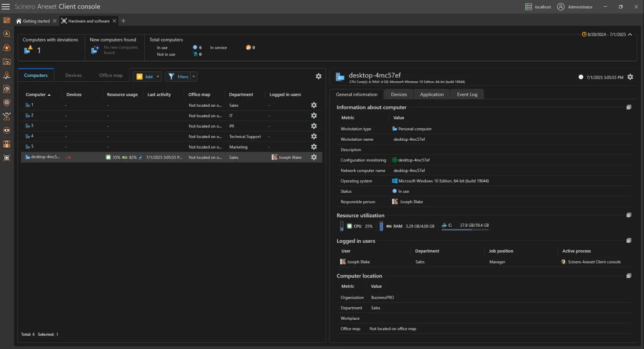This screenshot has height=349, width=644.
Task: Click the localhost server icon
Action: [x=528, y=7]
